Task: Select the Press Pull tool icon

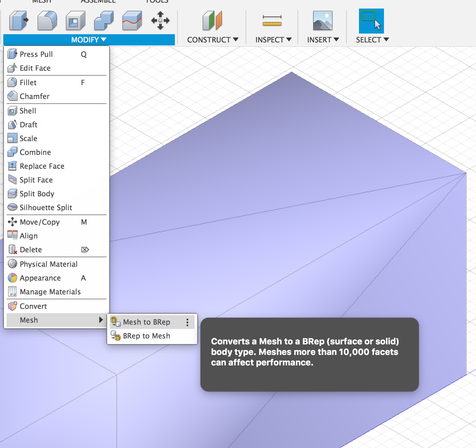Action: pos(19,20)
